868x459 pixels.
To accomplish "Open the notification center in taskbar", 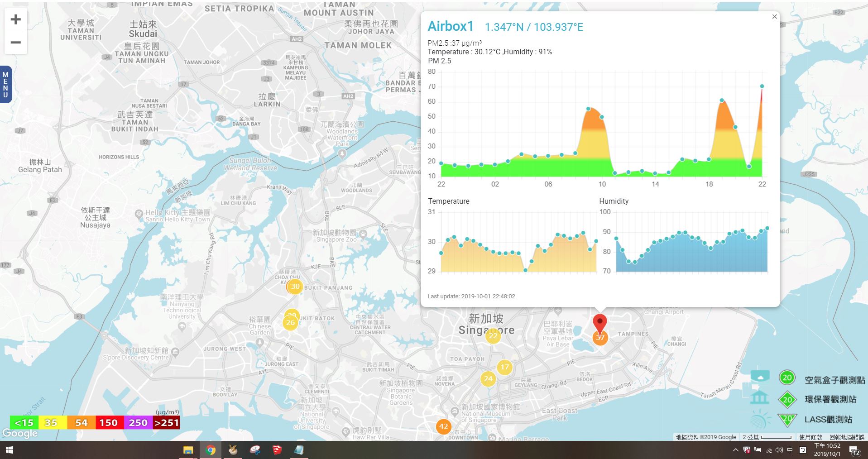I will click(854, 450).
